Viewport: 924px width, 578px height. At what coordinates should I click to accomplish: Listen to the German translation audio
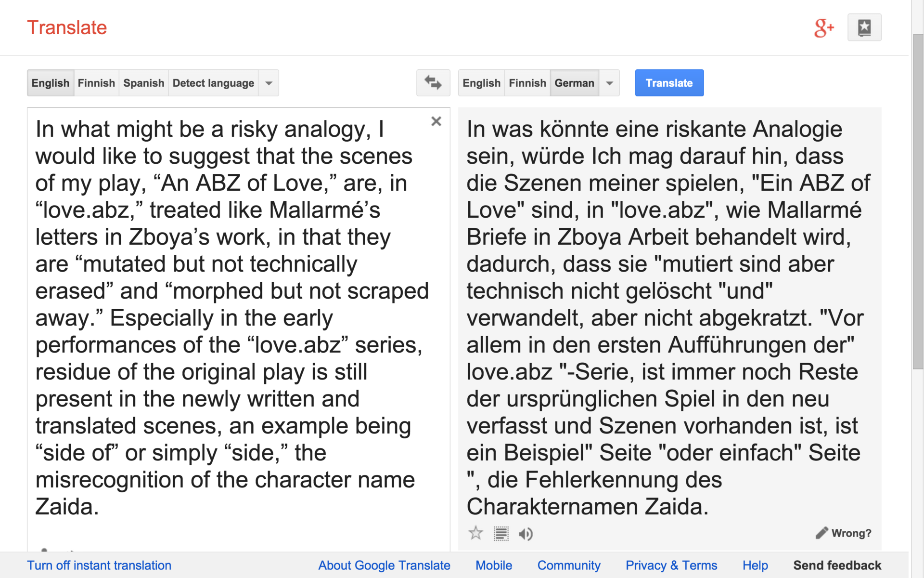point(526,534)
